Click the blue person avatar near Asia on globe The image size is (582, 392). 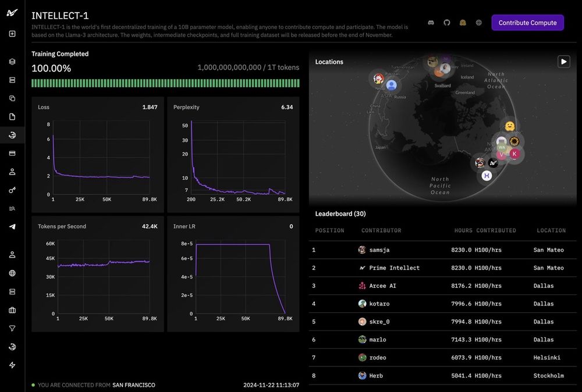[391, 85]
